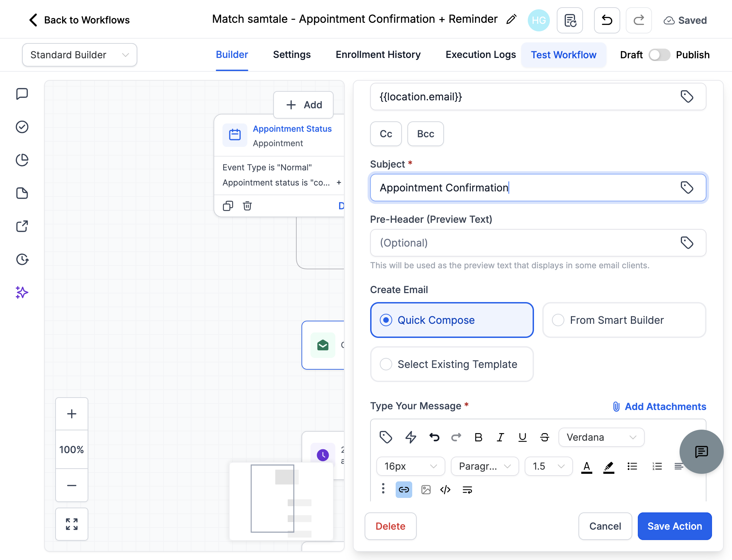Duplicate the Appointment Status trigger card

point(228,206)
